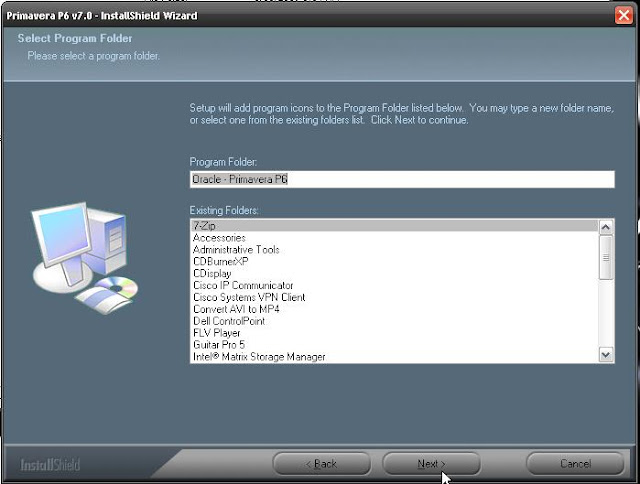Select 7-Zip in Existing Folders

click(x=395, y=226)
